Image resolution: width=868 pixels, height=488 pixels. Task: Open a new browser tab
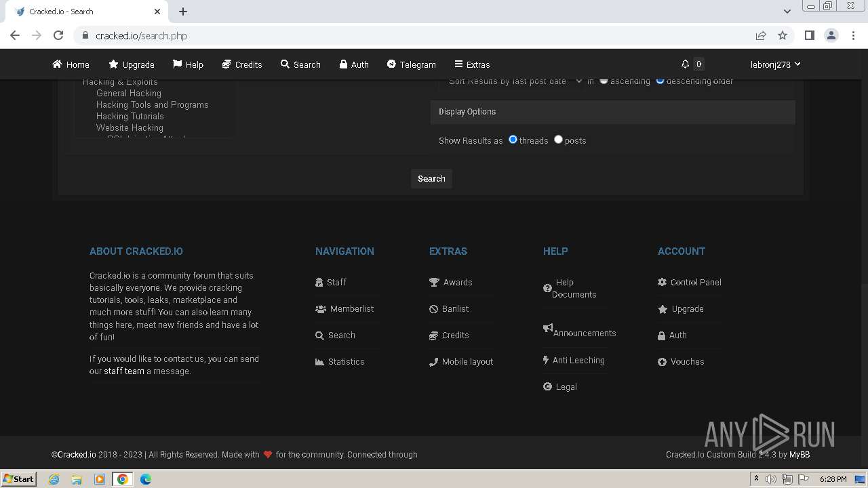[x=183, y=12]
